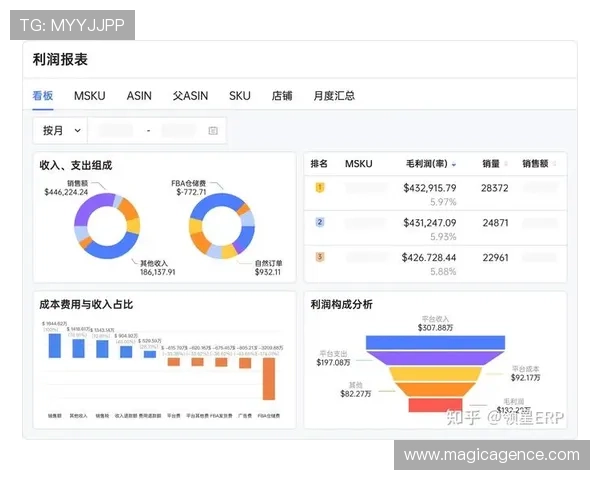Switch to the SKU tab
This screenshot has width=600, height=480.
click(x=240, y=96)
